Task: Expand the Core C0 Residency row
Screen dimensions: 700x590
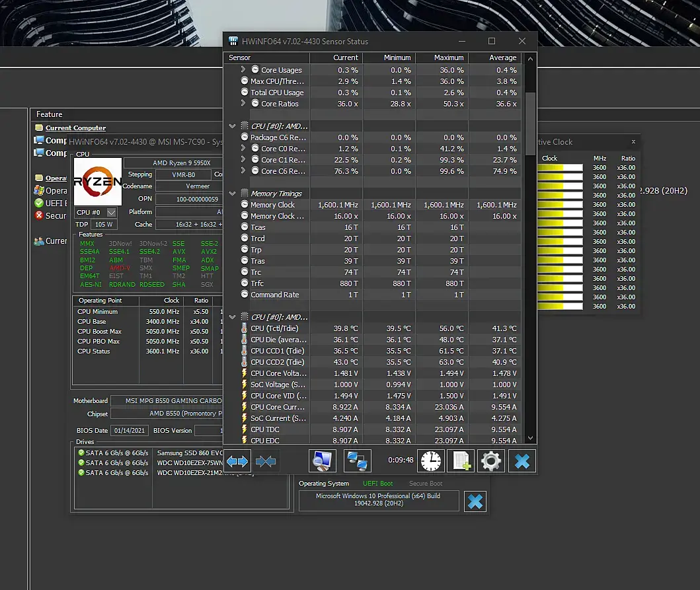Action: coord(243,149)
